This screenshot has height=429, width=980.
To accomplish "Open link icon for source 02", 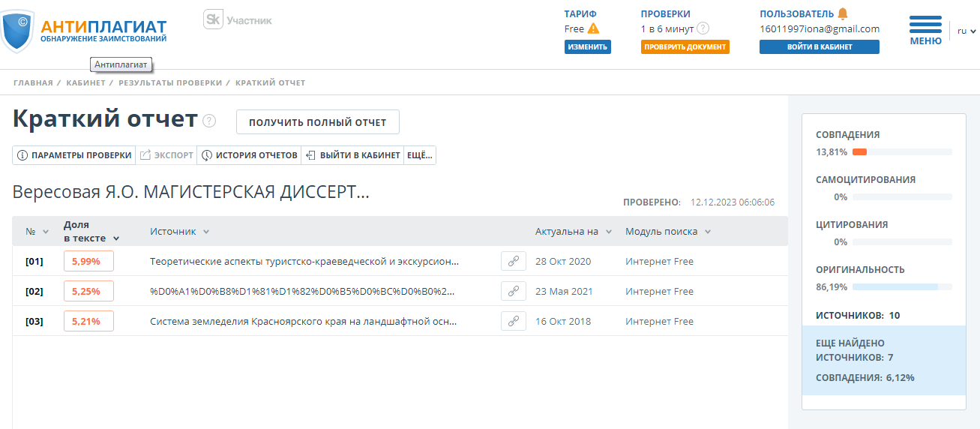I will pos(513,291).
